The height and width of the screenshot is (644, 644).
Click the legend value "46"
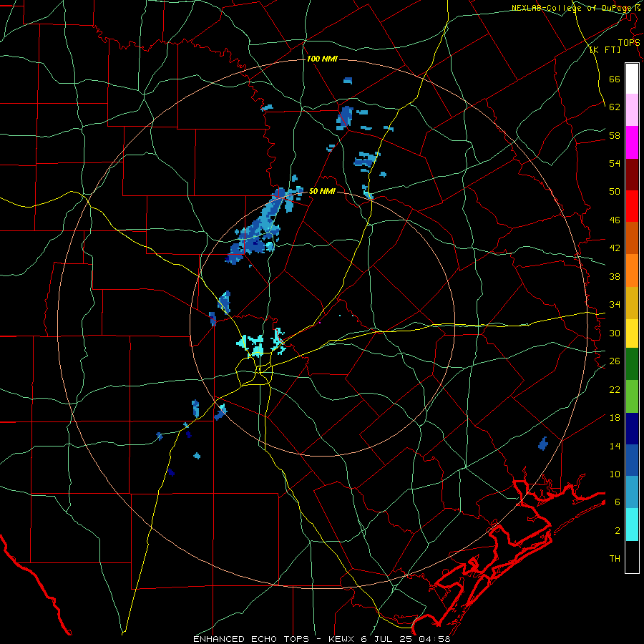click(615, 220)
